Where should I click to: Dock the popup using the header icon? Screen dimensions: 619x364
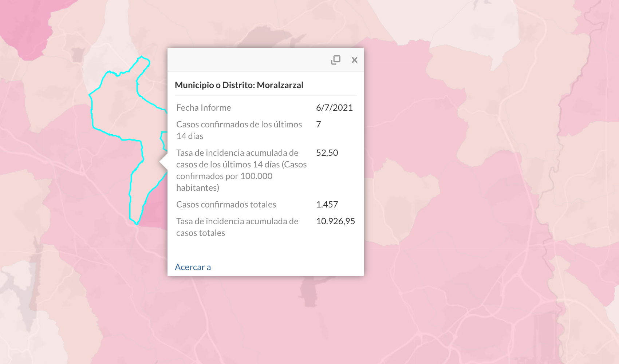[x=335, y=60]
